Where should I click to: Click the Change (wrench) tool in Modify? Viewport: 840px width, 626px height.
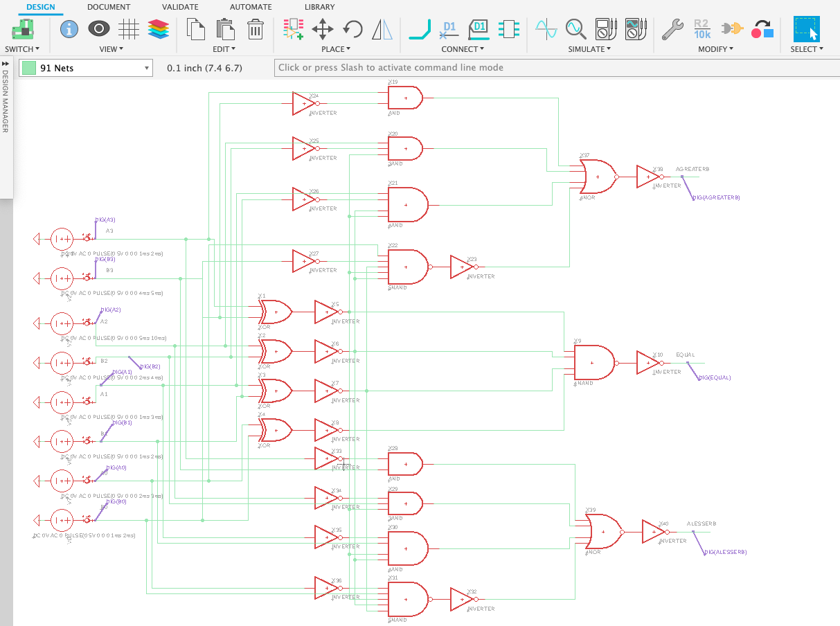672,30
